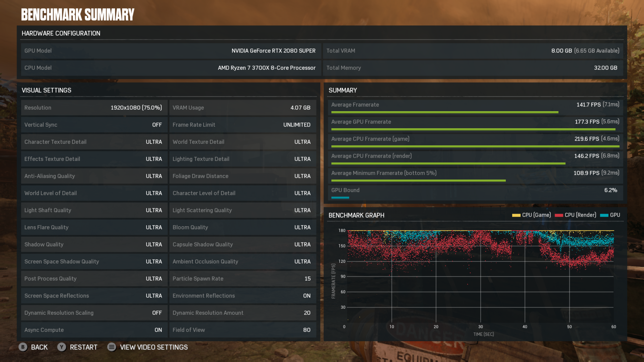This screenshot has height=362, width=644.
Task: Click the yellow CPU (Game) legend swatch
Action: point(516,215)
